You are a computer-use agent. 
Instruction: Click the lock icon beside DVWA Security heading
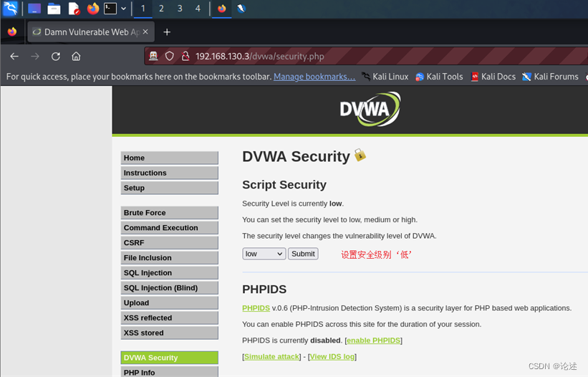click(x=360, y=155)
